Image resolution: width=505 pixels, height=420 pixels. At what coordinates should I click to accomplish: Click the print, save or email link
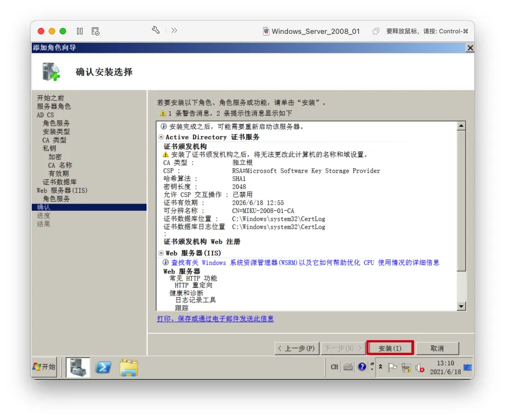click(x=215, y=319)
